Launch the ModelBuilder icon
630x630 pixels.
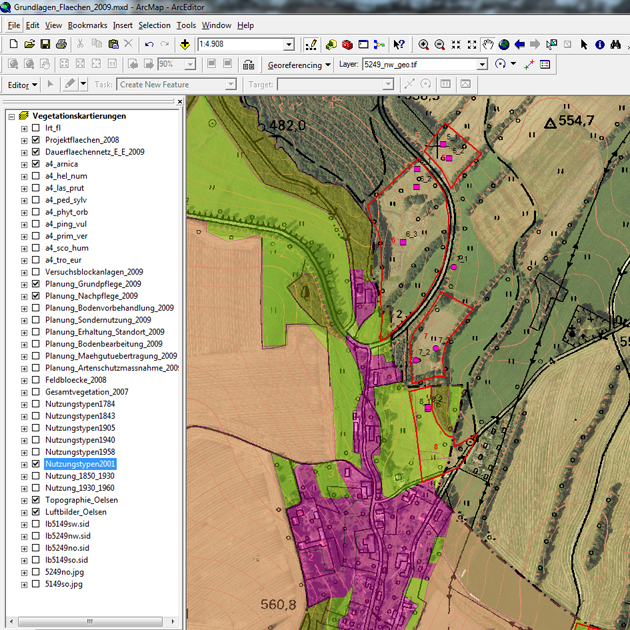tap(379, 44)
